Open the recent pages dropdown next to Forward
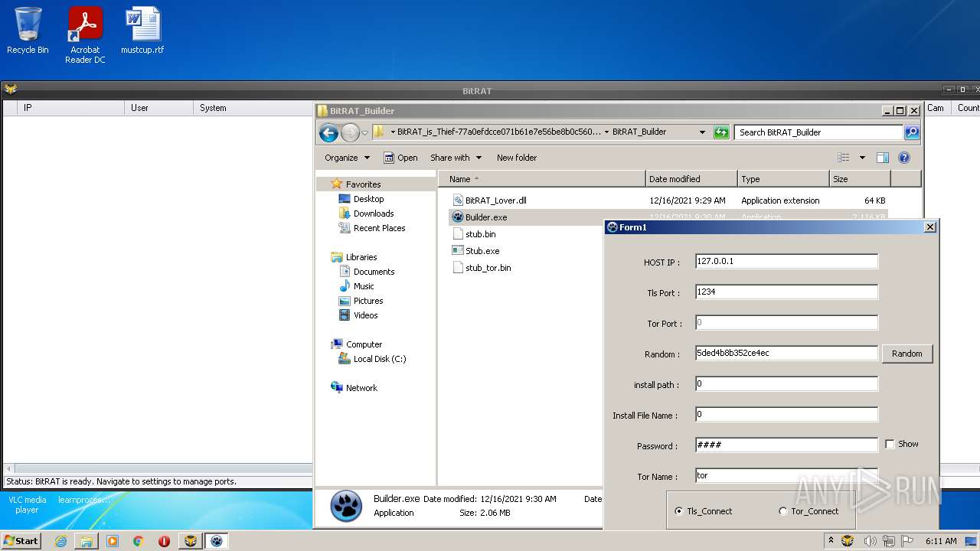980x551 pixels. coord(364,132)
